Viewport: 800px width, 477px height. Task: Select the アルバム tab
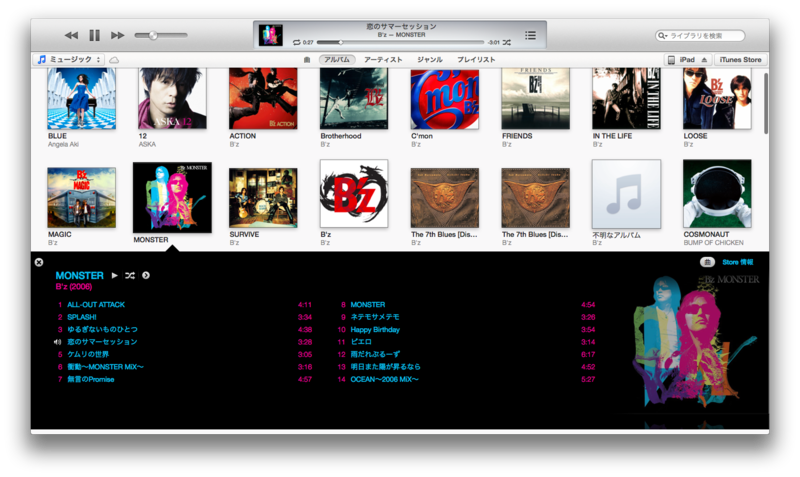(x=337, y=60)
